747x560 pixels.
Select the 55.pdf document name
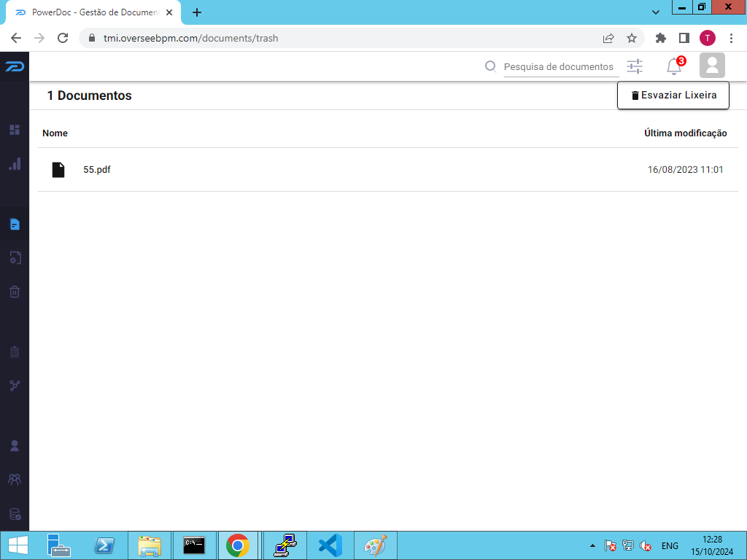coord(97,169)
